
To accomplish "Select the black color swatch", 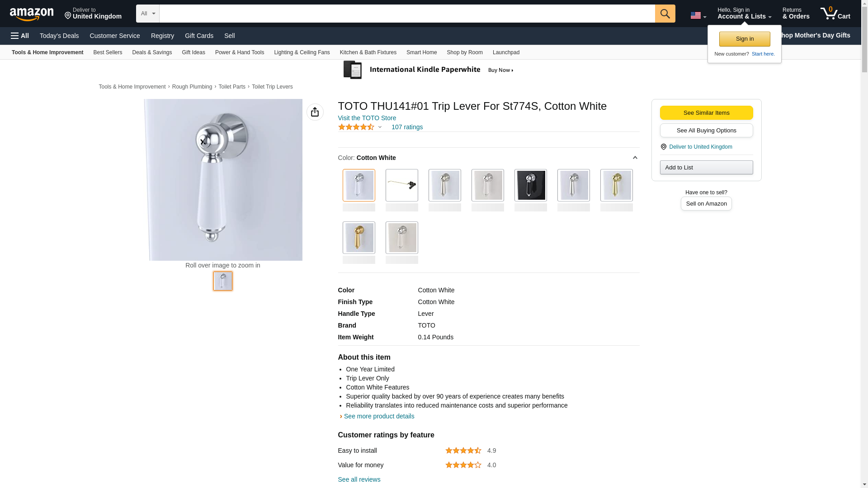I will coord(530,185).
